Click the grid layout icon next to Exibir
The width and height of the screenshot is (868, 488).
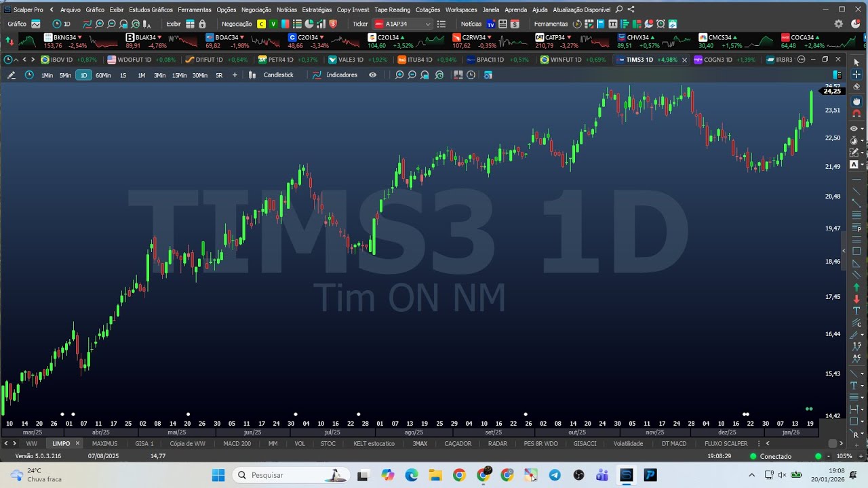(x=190, y=24)
